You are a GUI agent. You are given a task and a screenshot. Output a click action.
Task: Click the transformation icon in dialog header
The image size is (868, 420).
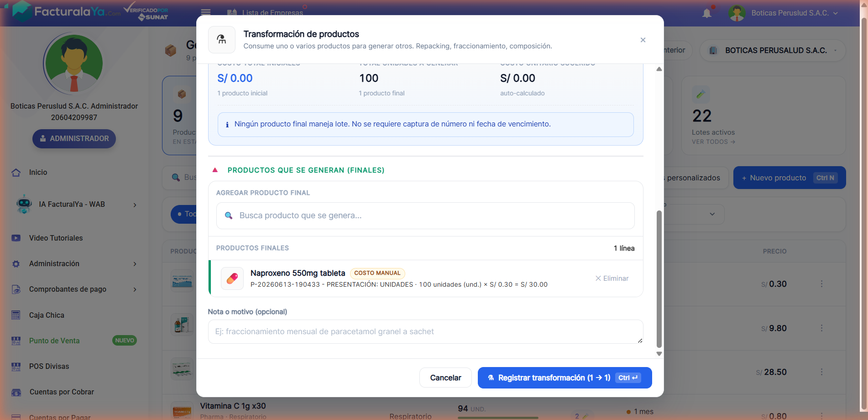(221, 40)
